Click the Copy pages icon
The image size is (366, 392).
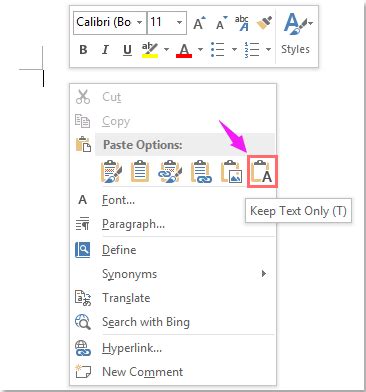click(83, 121)
